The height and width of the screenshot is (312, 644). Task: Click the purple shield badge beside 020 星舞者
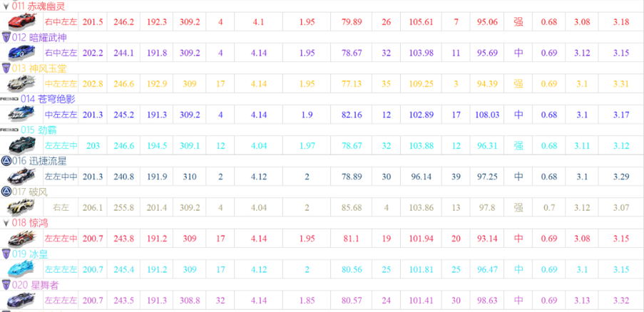point(6,285)
